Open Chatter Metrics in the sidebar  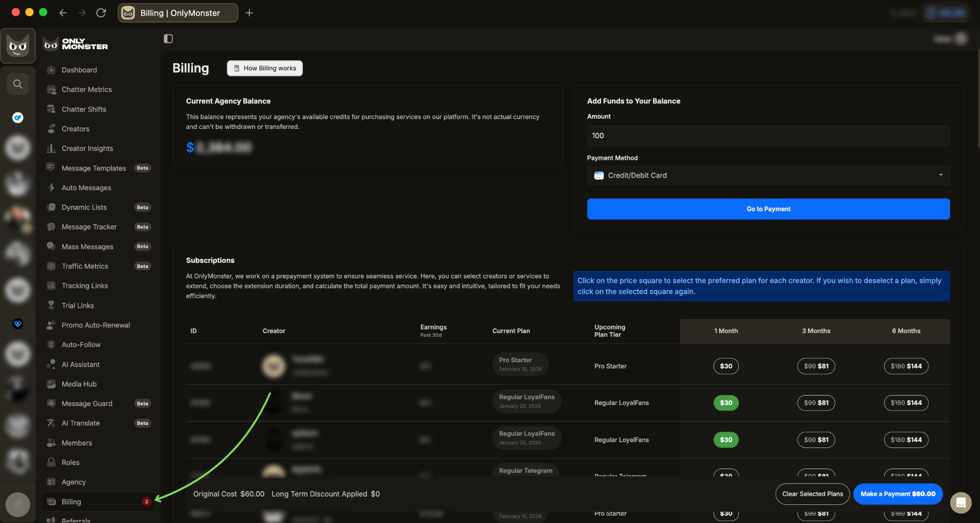(x=87, y=90)
